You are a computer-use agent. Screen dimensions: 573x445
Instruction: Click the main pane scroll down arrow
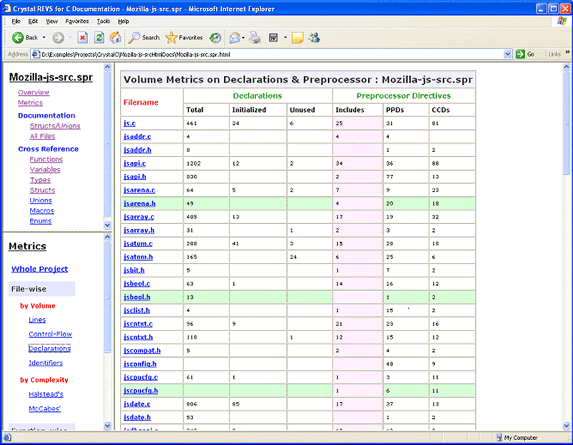click(566, 426)
